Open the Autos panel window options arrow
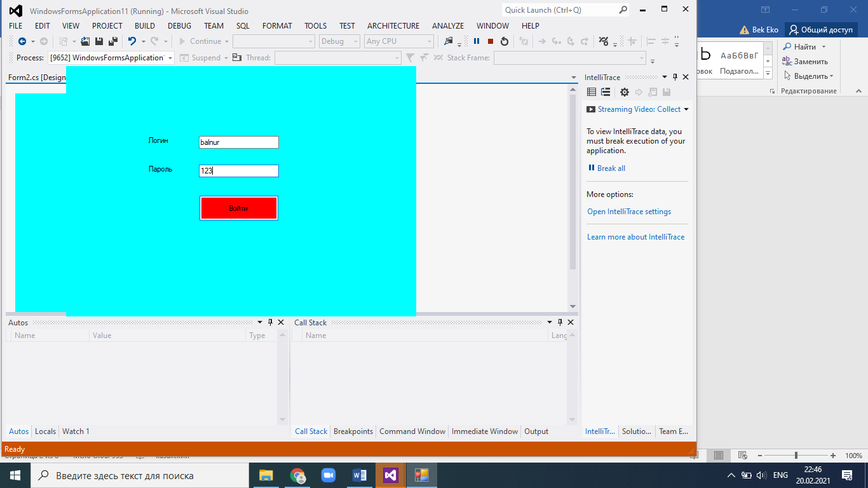Viewport: 868px width, 488px height. [260, 323]
